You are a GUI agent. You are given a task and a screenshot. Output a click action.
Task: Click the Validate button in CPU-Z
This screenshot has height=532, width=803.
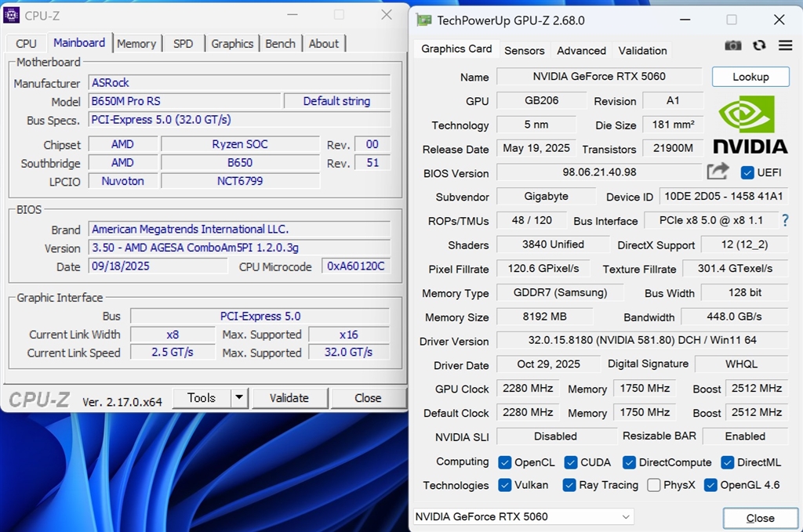289,398
